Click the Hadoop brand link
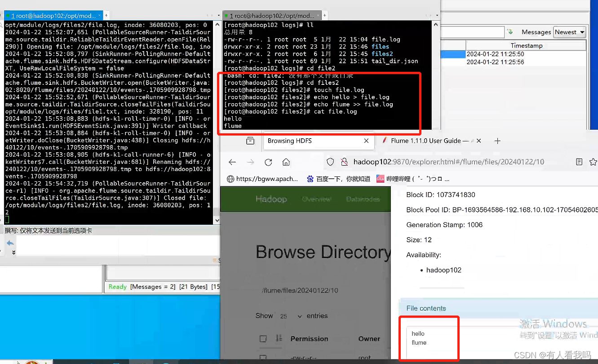598x364 pixels. (271, 199)
